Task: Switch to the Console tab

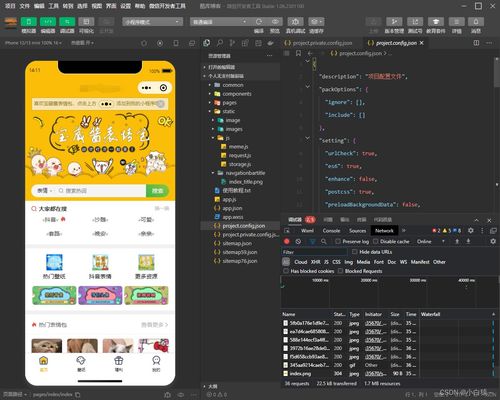Action: point(331,231)
